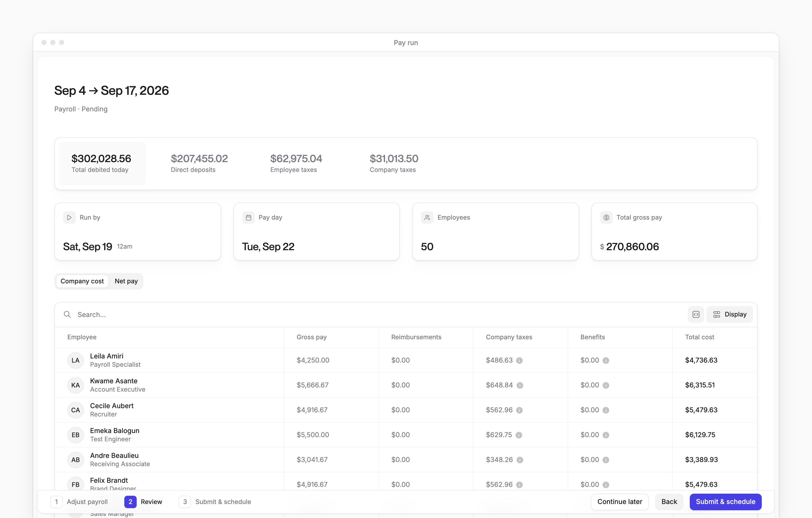Click the expand view icon beside Display
Viewport: 812px width, 518px height.
point(696,314)
